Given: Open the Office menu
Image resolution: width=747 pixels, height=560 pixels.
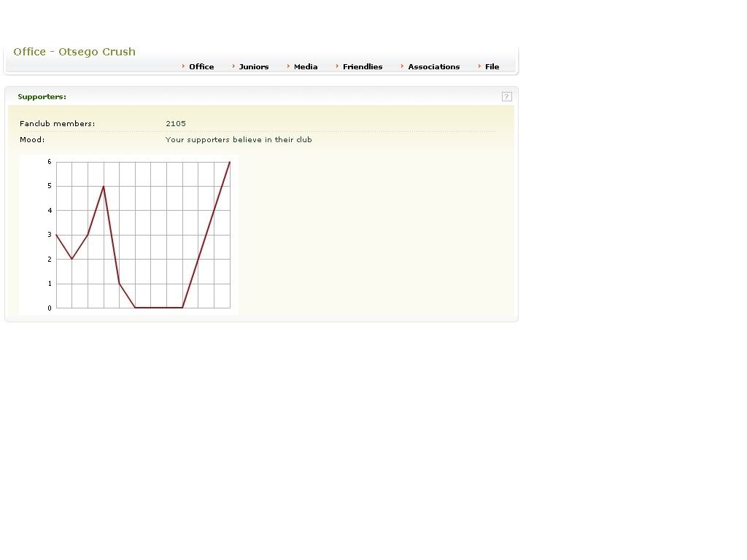Looking at the screenshot, I should pos(201,66).
